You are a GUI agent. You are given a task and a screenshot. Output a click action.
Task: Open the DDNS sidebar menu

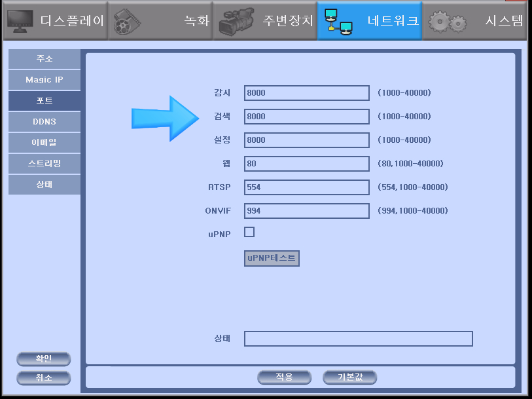[x=44, y=122]
